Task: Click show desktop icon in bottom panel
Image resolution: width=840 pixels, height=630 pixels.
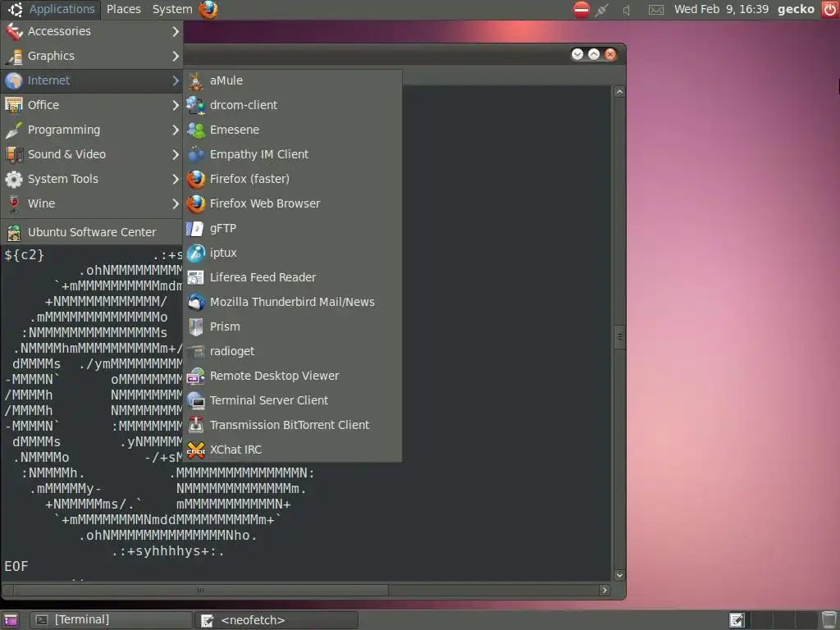Action: 10,620
